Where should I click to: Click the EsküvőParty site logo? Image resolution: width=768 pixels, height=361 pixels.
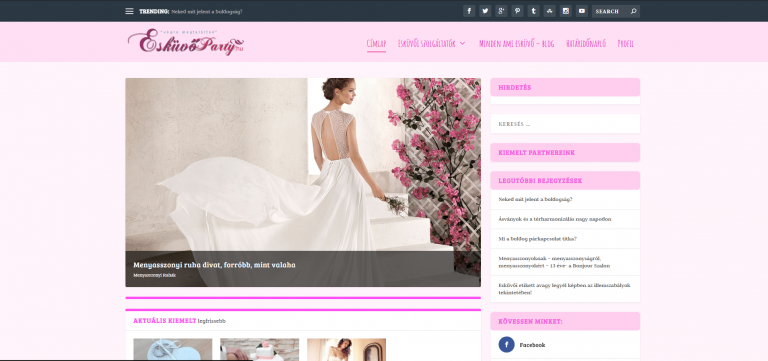click(186, 42)
